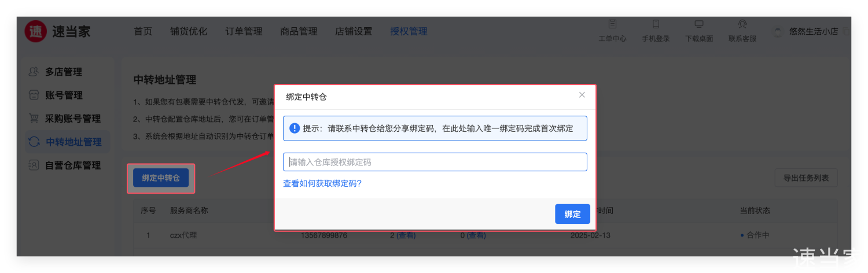Open the 订单管理 menu
This screenshot has width=868, height=273.
(x=244, y=31)
